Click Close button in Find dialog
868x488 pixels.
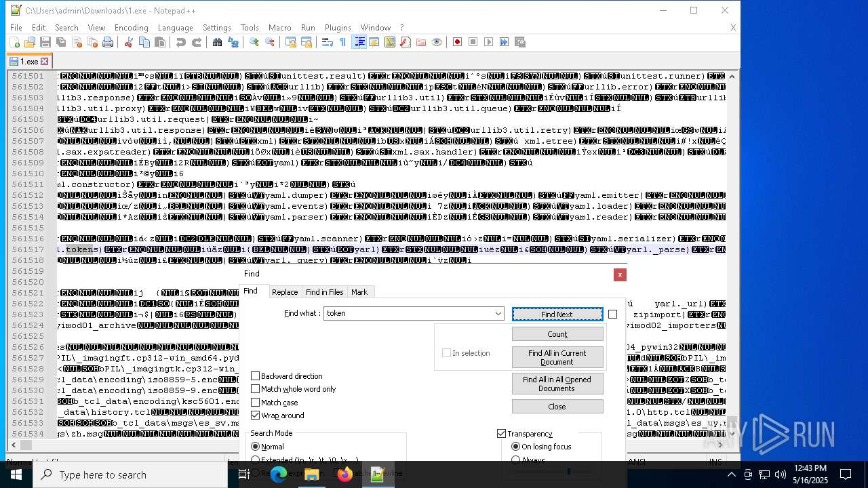point(557,407)
